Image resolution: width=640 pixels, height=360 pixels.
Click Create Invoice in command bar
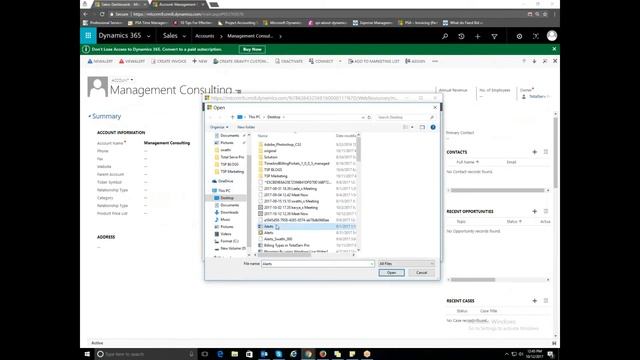point(169,61)
